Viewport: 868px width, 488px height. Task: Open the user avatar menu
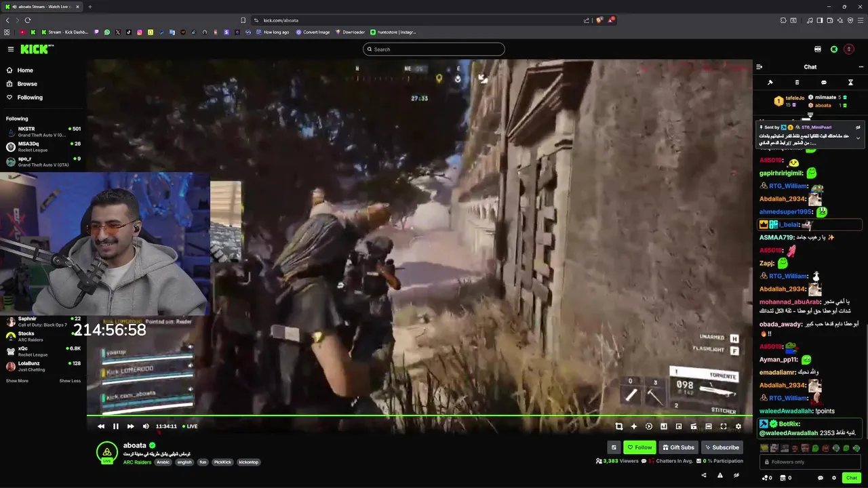[849, 49]
